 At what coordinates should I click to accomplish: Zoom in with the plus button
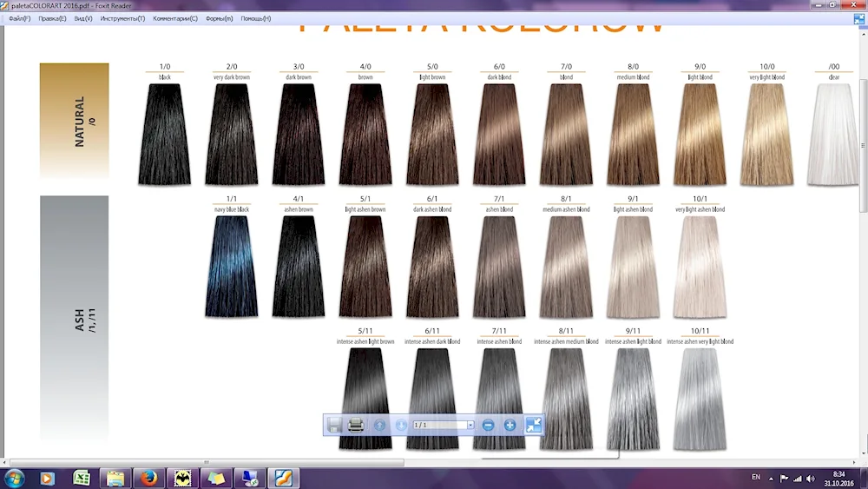(x=510, y=425)
